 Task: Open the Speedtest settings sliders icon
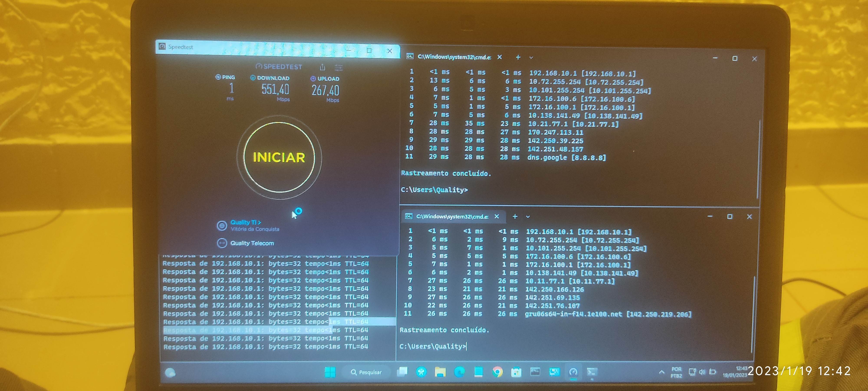339,68
